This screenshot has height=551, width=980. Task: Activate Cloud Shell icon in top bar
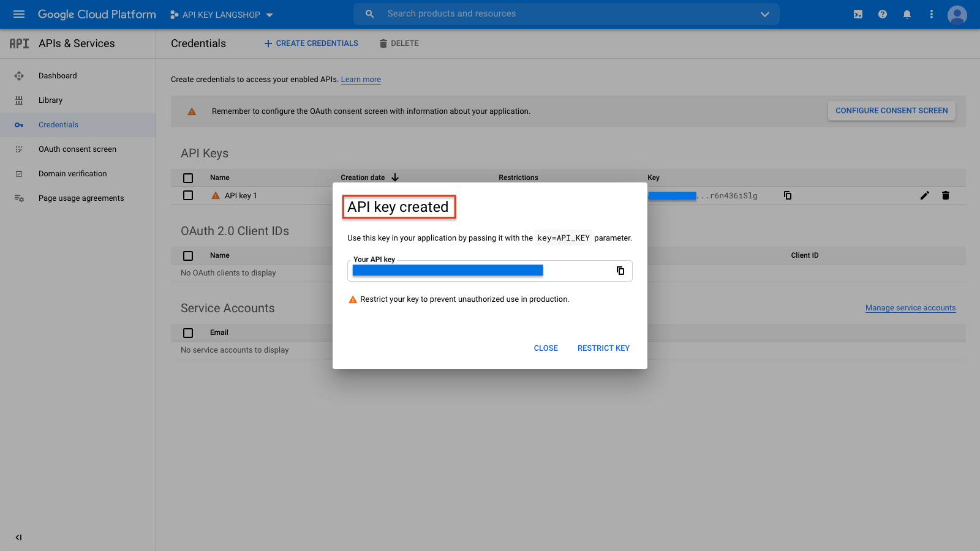858,14
